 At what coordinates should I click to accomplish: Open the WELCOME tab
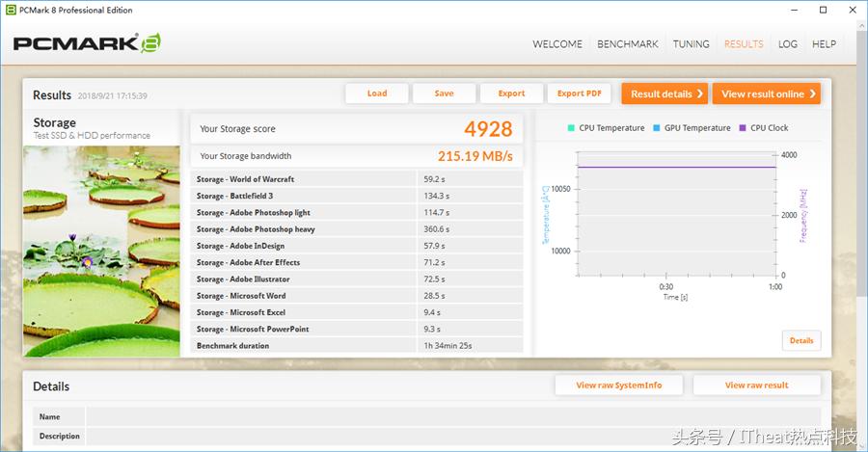(557, 44)
